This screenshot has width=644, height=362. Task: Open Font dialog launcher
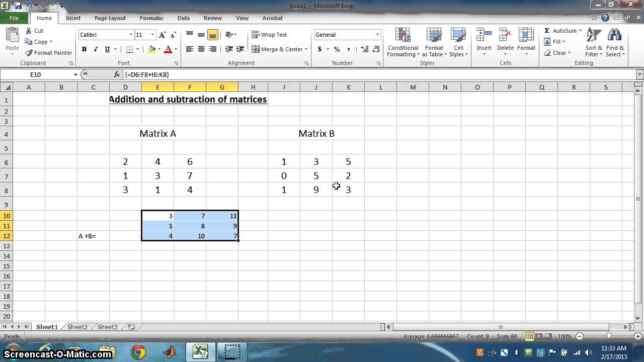(x=176, y=63)
